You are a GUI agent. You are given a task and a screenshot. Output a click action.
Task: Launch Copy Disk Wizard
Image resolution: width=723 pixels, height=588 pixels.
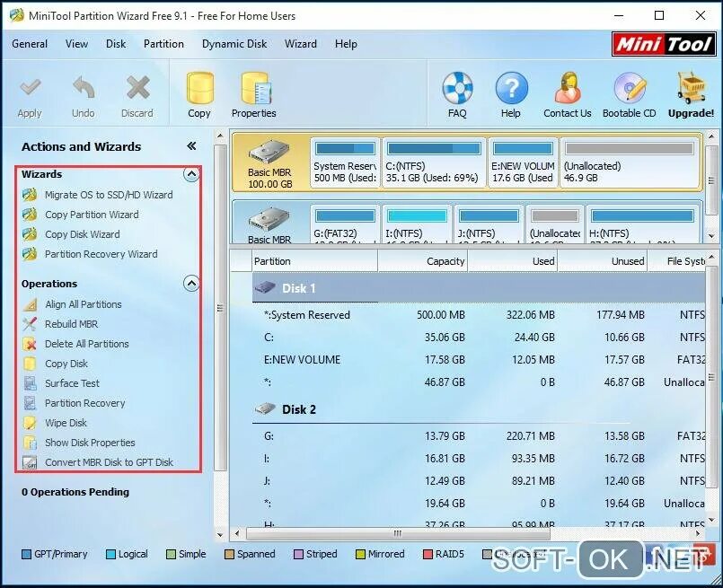(82, 234)
